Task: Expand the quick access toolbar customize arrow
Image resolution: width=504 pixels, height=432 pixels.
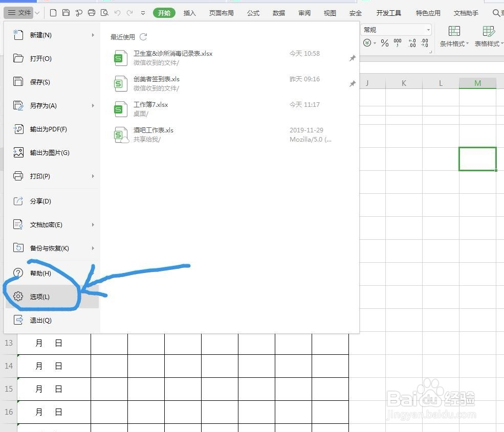Action: pyautogui.click(x=143, y=13)
